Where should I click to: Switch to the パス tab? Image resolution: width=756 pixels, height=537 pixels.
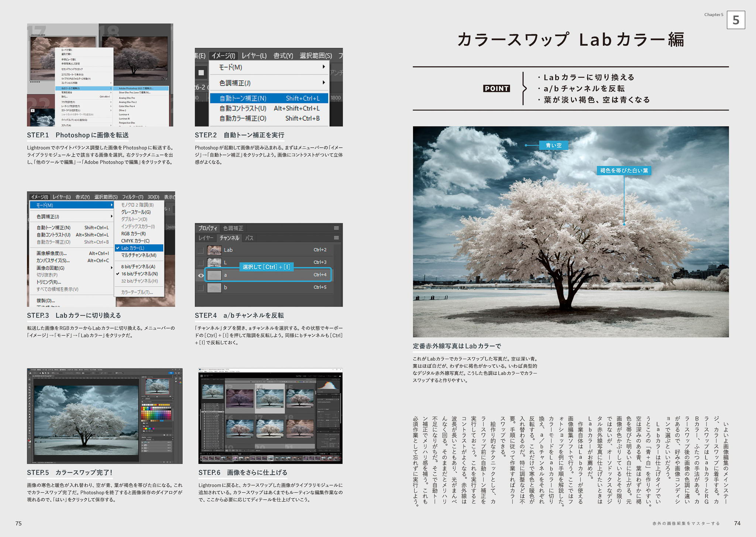coord(249,238)
